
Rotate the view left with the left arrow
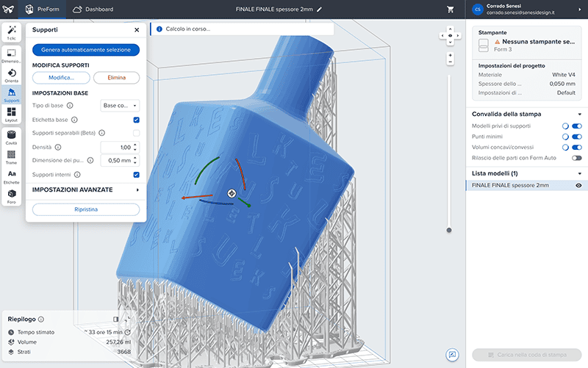(x=442, y=35)
